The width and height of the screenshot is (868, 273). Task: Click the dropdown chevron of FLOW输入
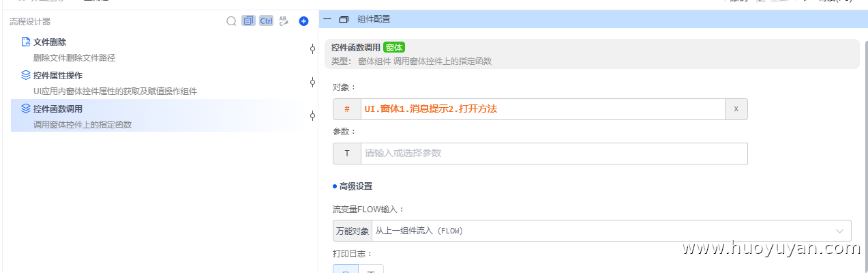pyautogui.click(x=840, y=231)
